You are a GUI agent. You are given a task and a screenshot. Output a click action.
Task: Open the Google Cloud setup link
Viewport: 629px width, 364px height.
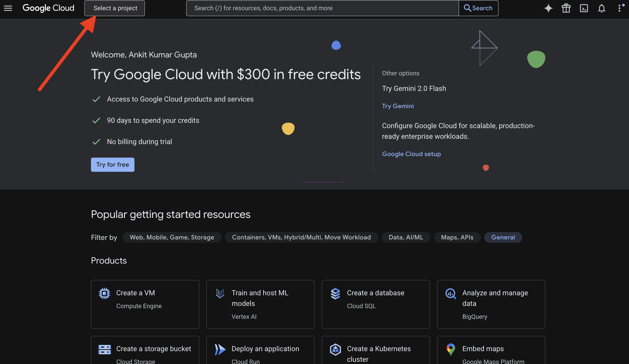point(411,154)
